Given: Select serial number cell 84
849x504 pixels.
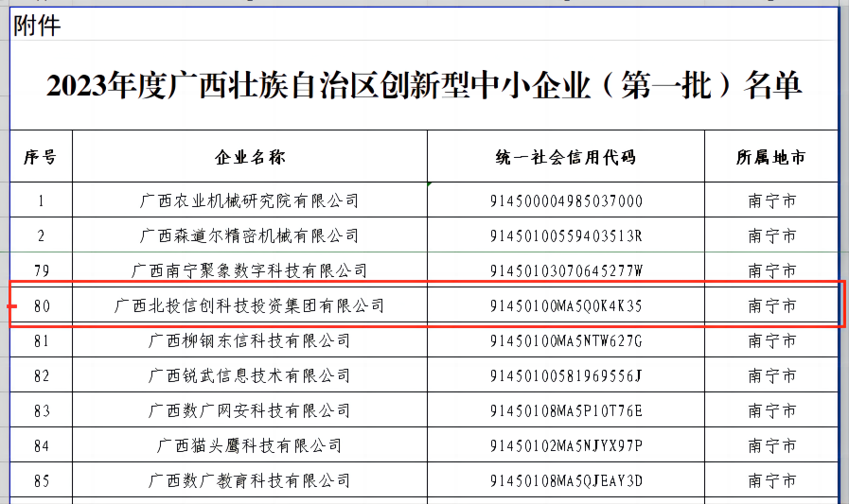Looking at the screenshot, I should 41,445.
